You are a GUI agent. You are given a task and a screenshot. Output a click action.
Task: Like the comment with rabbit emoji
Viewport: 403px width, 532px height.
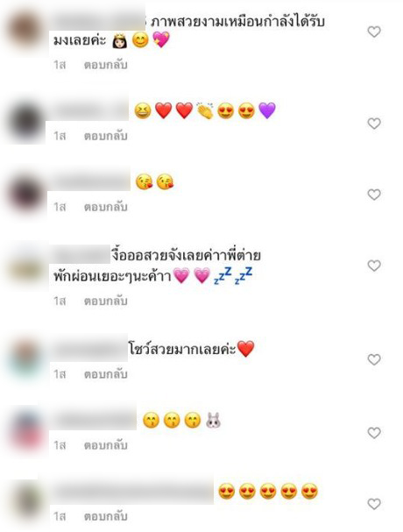(374, 433)
